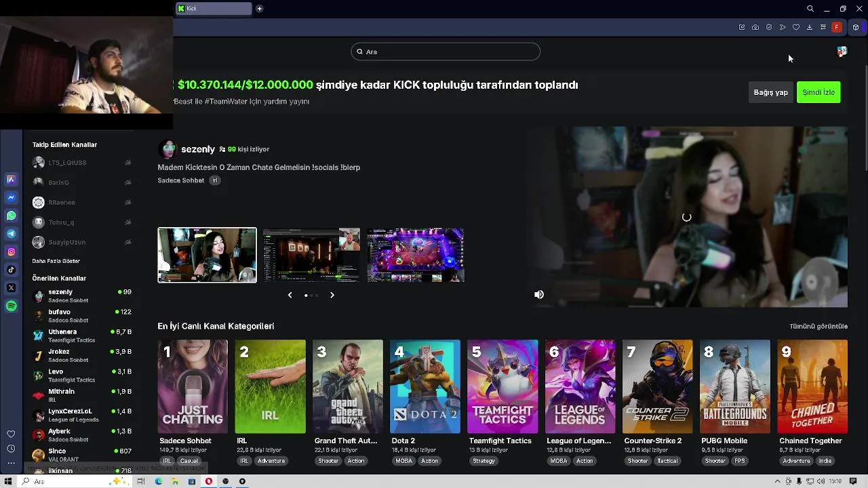The width and height of the screenshot is (868, 488).
Task: Mute the featured stream volume icon
Action: [539, 294]
